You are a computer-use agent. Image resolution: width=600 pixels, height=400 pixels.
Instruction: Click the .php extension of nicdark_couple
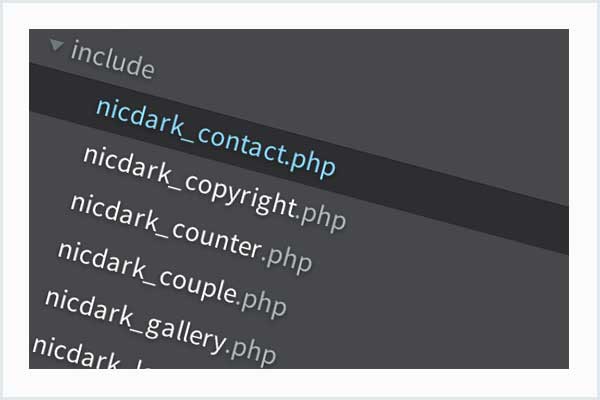tap(261, 303)
